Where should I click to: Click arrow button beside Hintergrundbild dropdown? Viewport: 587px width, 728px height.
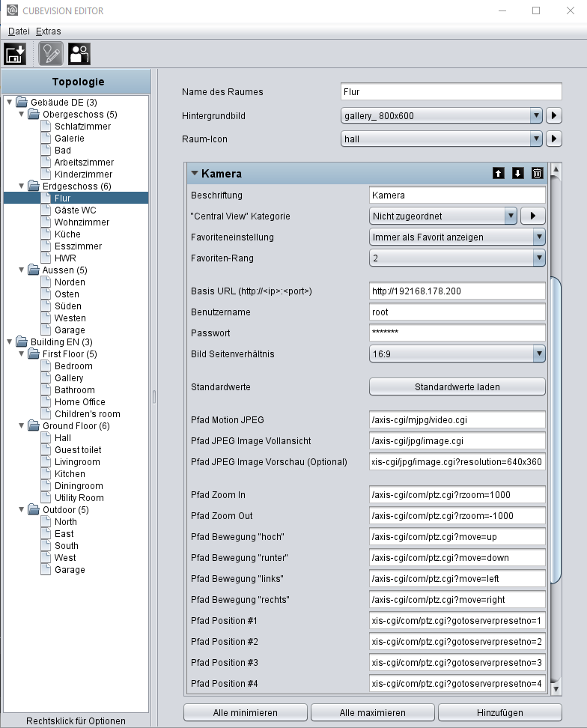553,115
